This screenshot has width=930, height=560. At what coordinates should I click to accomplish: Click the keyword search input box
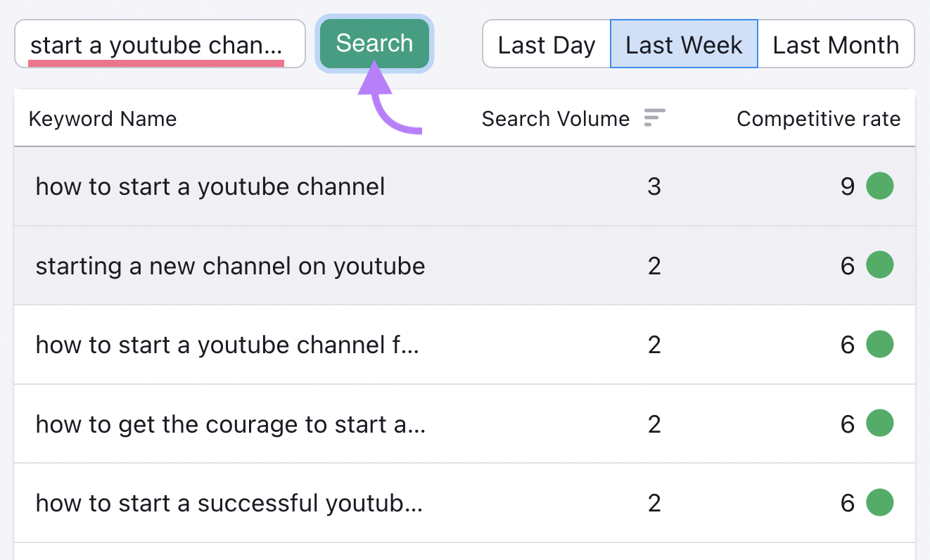[x=159, y=44]
